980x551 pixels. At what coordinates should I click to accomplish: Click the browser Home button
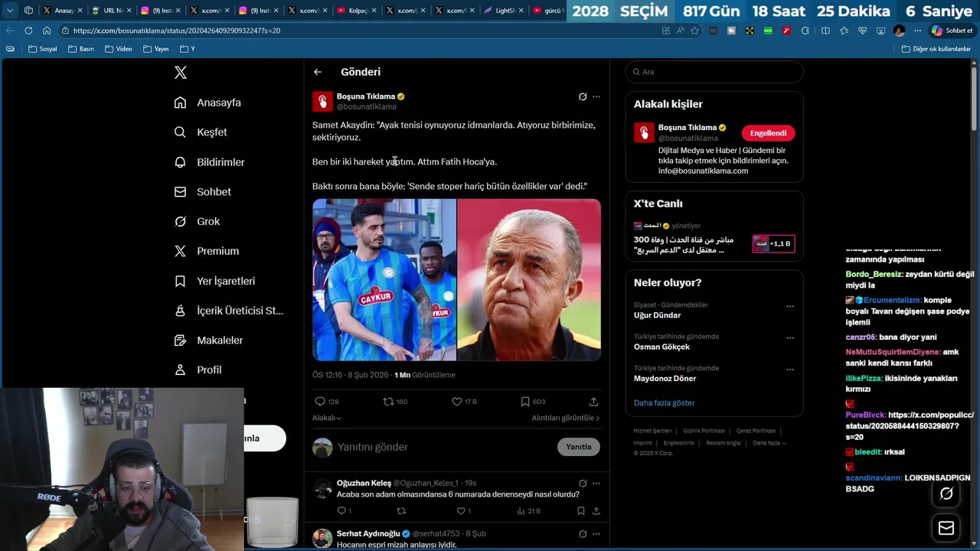point(47,31)
